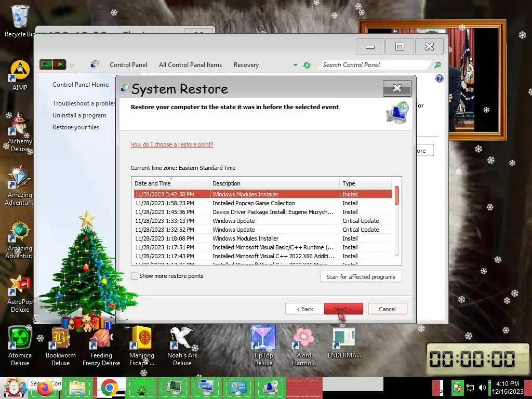Screen dimensions: 532x399
Task: Launch AIMP desktop shortcut
Action: [x=20, y=75]
